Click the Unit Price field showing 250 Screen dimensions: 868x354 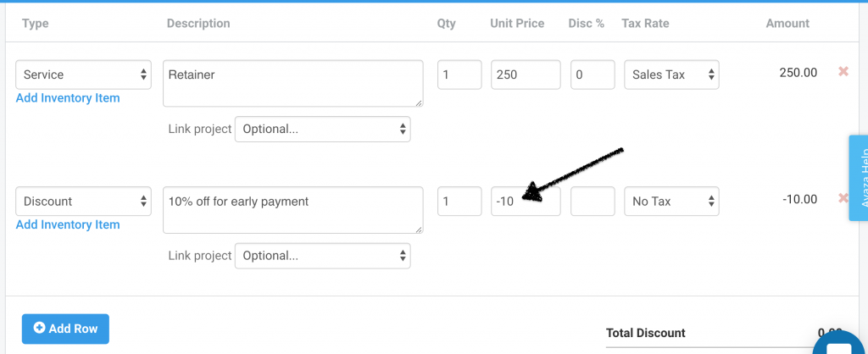526,75
